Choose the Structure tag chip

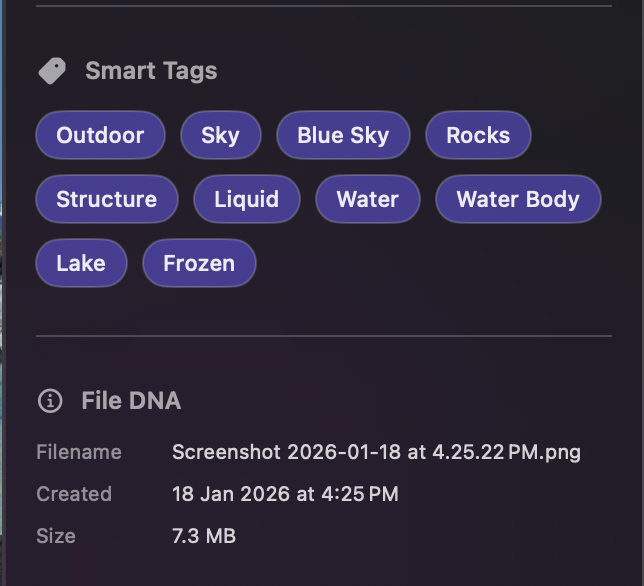pos(106,200)
